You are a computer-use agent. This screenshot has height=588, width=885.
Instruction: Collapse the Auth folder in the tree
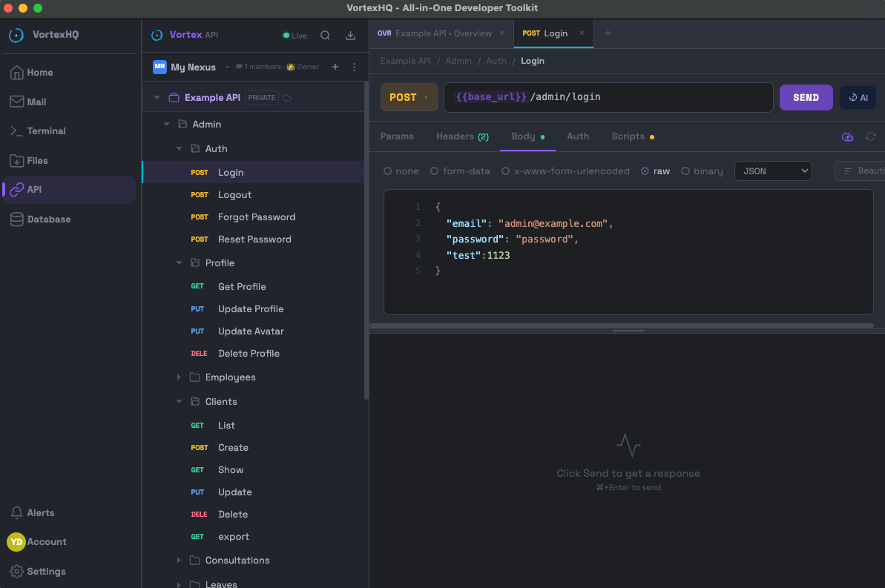point(178,148)
